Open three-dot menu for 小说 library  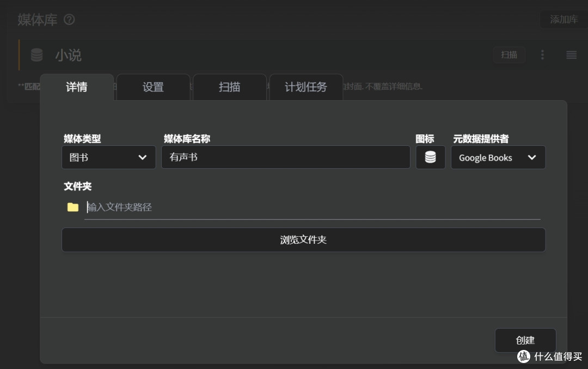542,55
